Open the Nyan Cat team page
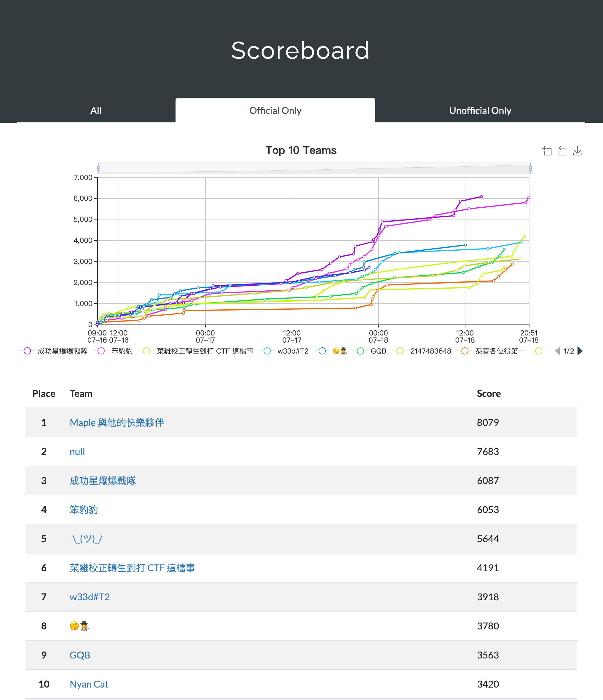The image size is (603, 700). pyautogui.click(x=89, y=684)
